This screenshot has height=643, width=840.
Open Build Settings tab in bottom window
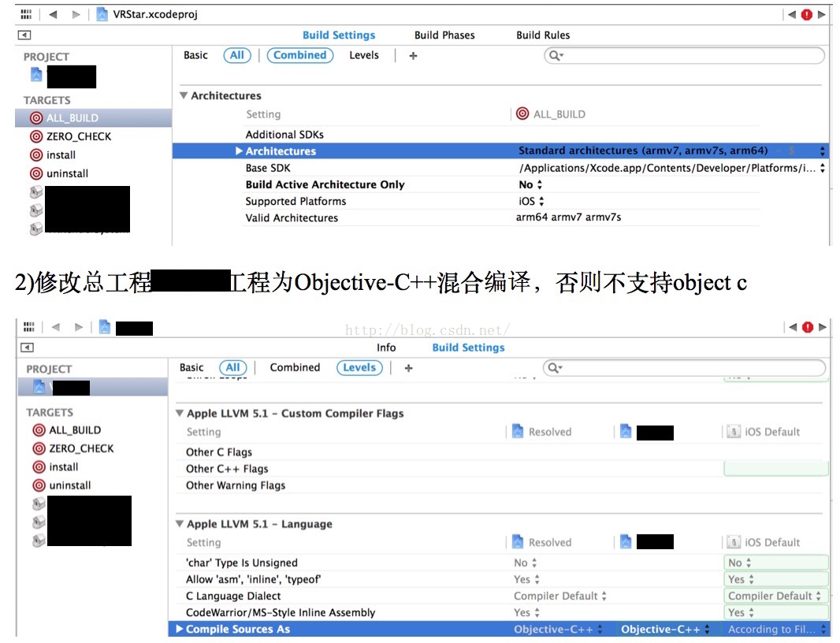pos(469,348)
